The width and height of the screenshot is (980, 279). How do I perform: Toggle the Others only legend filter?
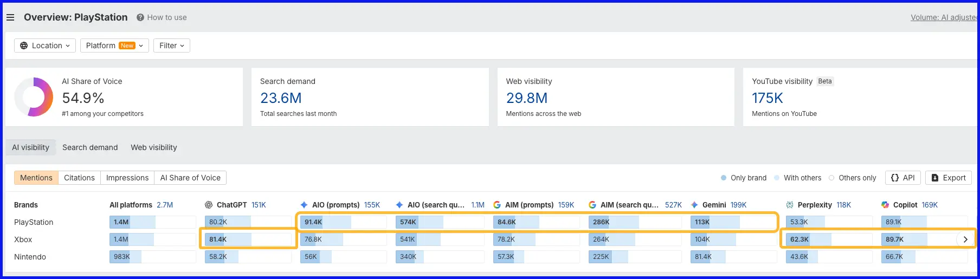click(x=852, y=178)
